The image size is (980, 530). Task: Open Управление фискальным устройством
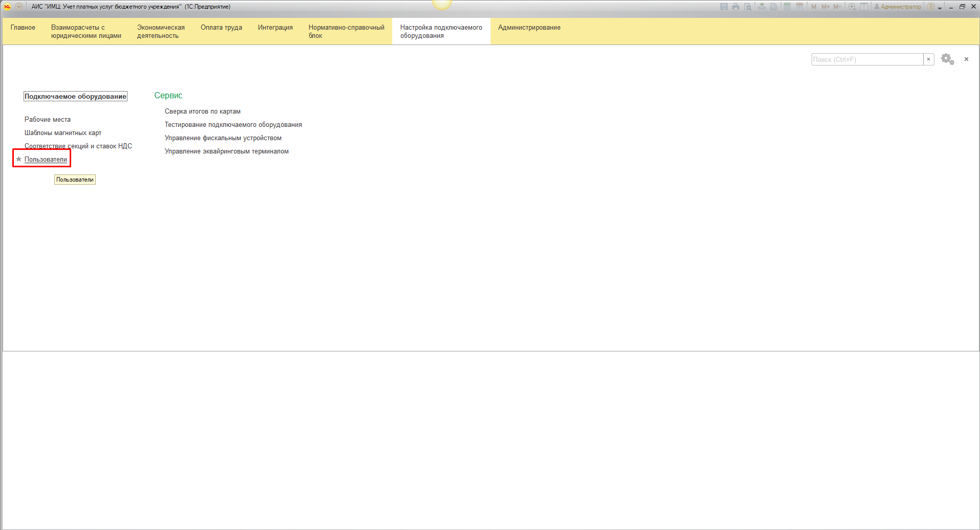(223, 138)
